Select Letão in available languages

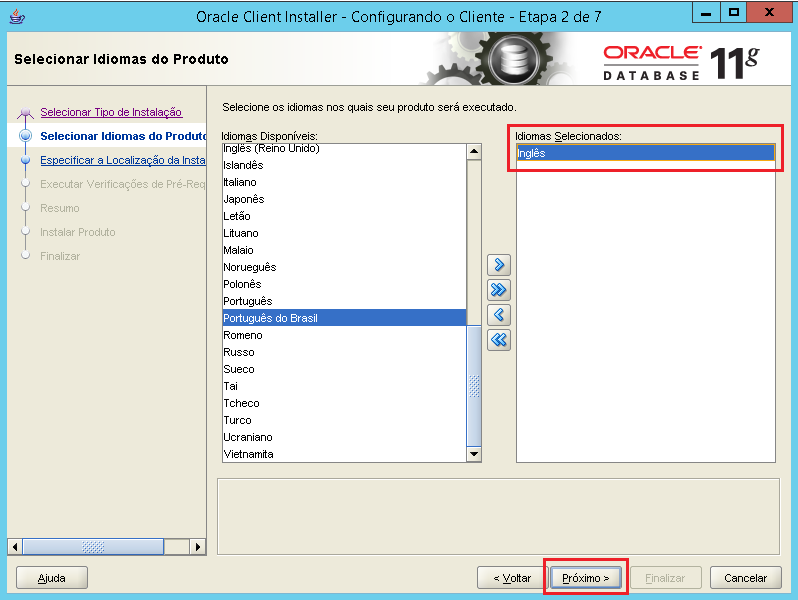(x=344, y=216)
